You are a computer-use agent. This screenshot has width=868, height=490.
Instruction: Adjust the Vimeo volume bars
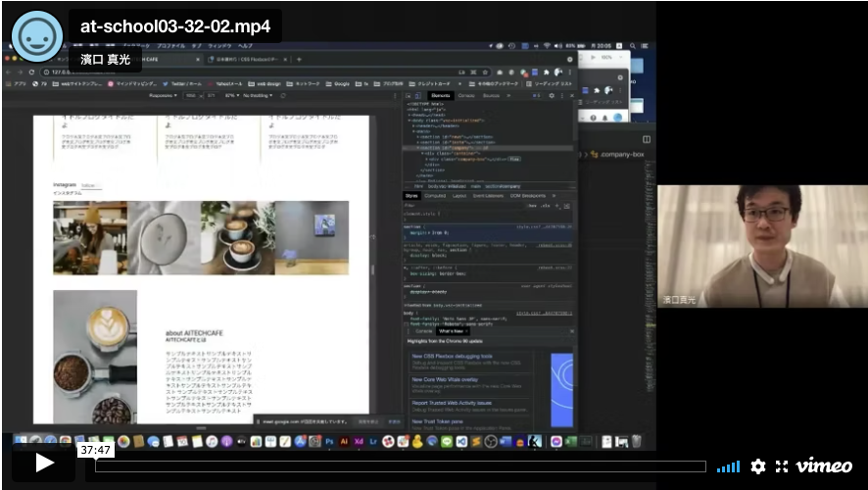point(729,466)
